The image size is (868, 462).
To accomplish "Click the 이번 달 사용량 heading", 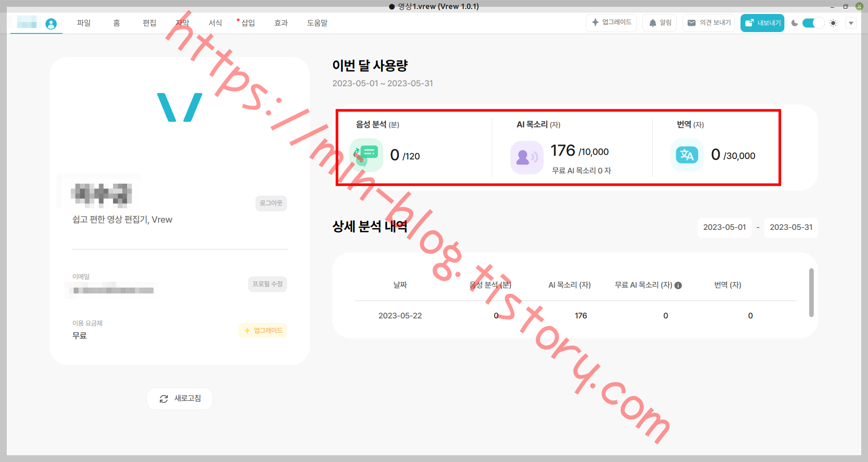I will pyautogui.click(x=370, y=65).
